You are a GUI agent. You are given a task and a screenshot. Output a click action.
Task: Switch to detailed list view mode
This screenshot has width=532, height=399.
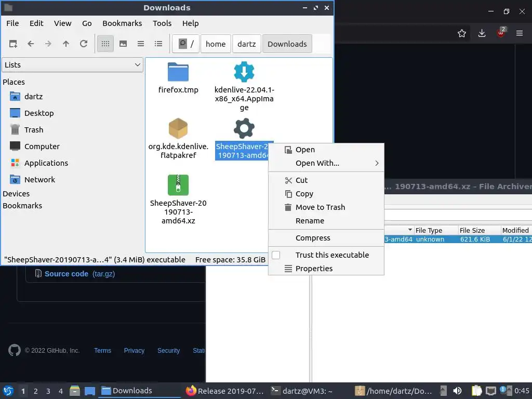pyautogui.click(x=158, y=44)
